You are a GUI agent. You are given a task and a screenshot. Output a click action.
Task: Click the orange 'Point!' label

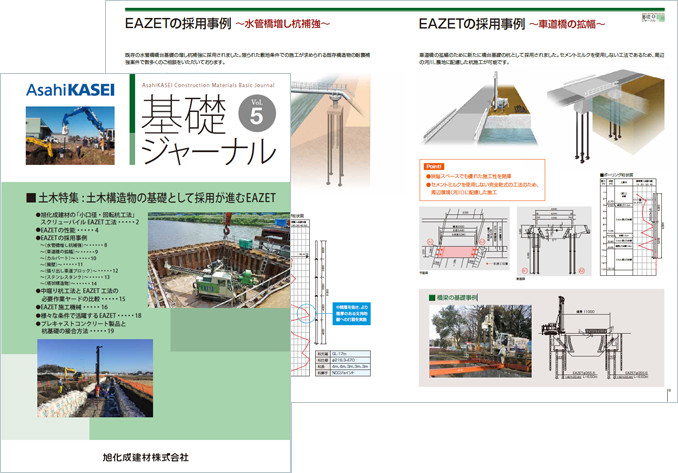(434, 166)
